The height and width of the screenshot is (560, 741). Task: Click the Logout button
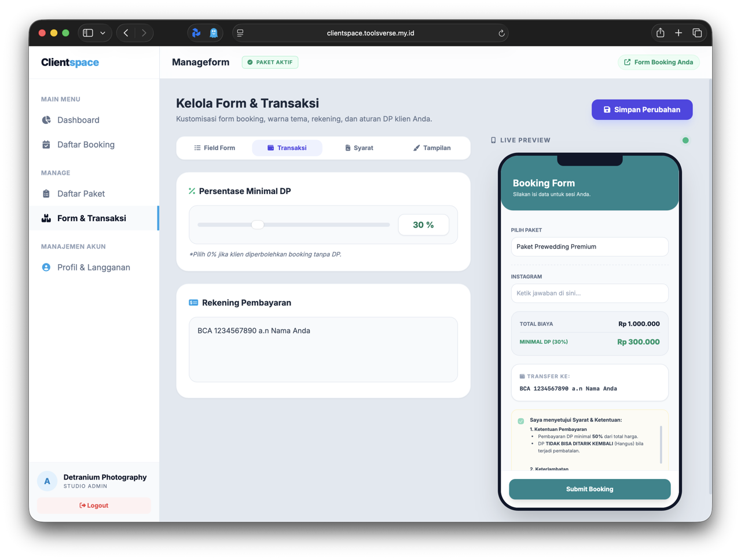click(94, 506)
